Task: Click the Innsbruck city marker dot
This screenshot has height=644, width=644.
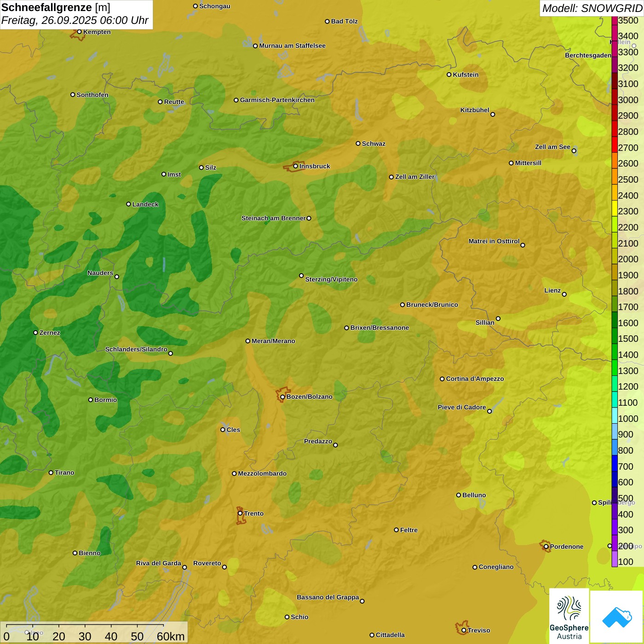Action: [296, 166]
